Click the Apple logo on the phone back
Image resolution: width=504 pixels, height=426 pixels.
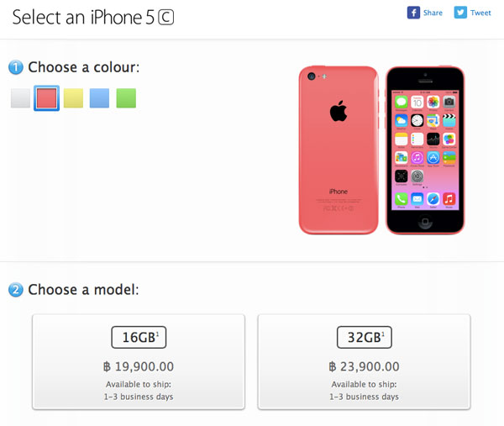tap(338, 110)
